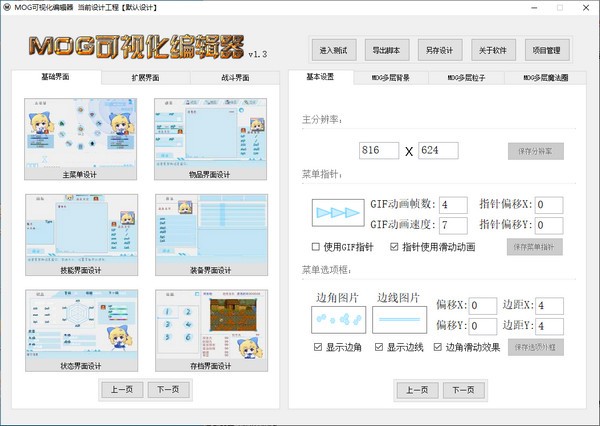600x426 pixels.
Task: Uncheck the 显示边角 checkbox
Action: [x=317, y=347]
